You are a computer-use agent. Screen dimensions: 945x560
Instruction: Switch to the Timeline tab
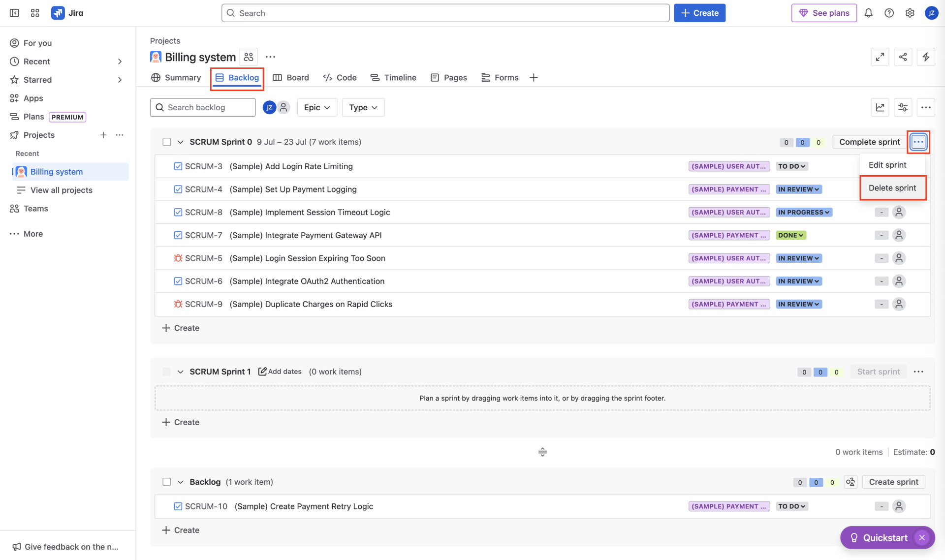click(x=393, y=78)
